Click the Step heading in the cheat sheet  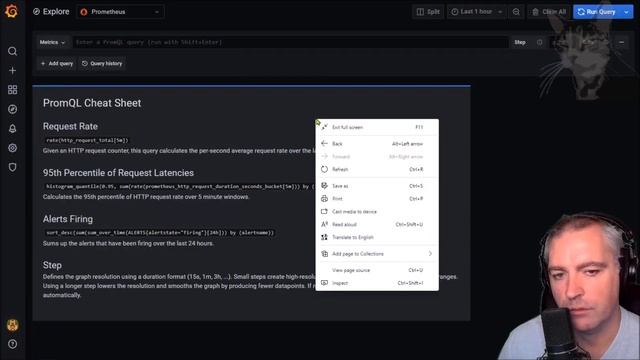click(52, 265)
